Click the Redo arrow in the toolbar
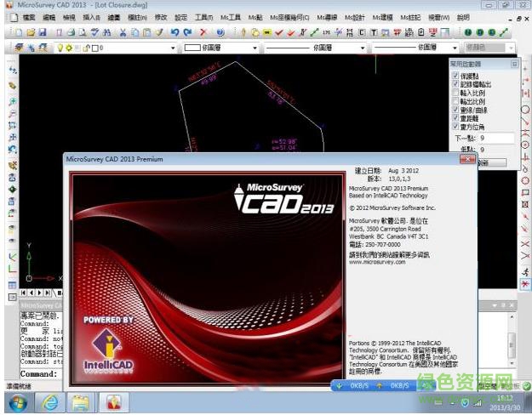532x415 pixels. (188, 31)
